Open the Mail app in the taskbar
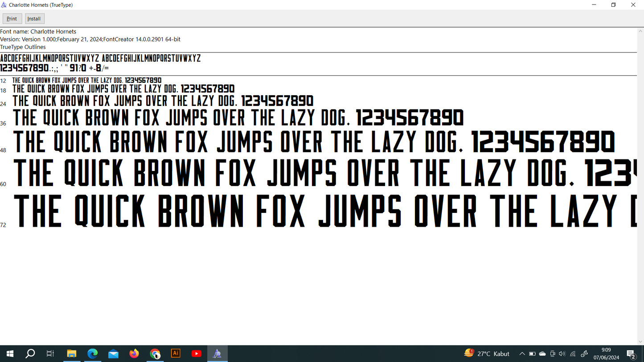This screenshot has height=362, width=644. click(x=113, y=354)
